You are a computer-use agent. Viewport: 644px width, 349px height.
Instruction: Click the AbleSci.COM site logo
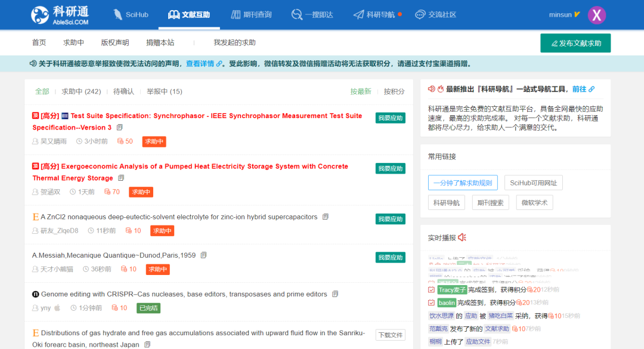[60, 15]
